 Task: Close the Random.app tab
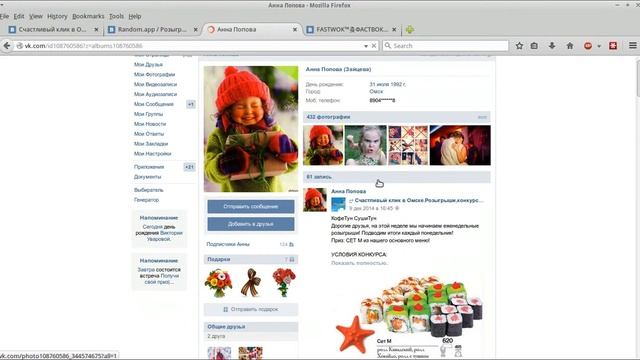(x=196, y=29)
